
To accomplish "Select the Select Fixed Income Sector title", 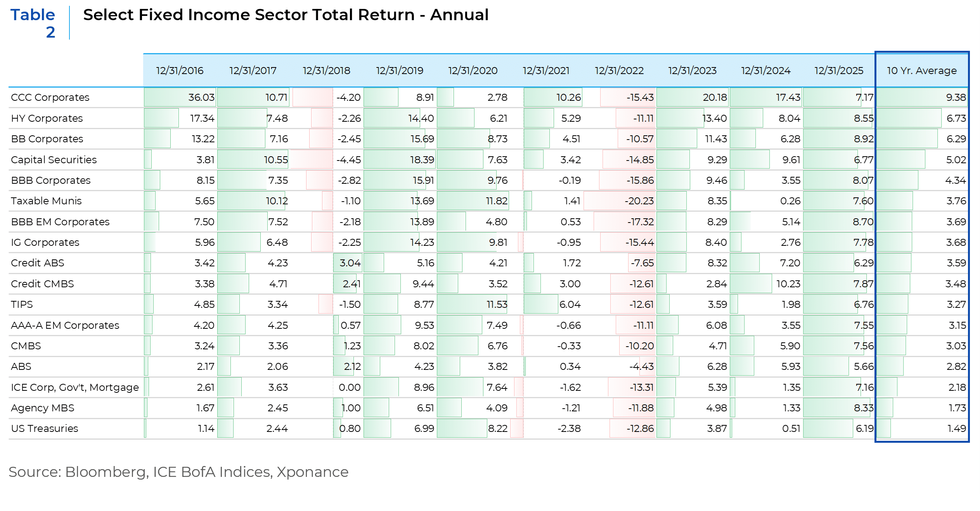I will click(x=286, y=15).
